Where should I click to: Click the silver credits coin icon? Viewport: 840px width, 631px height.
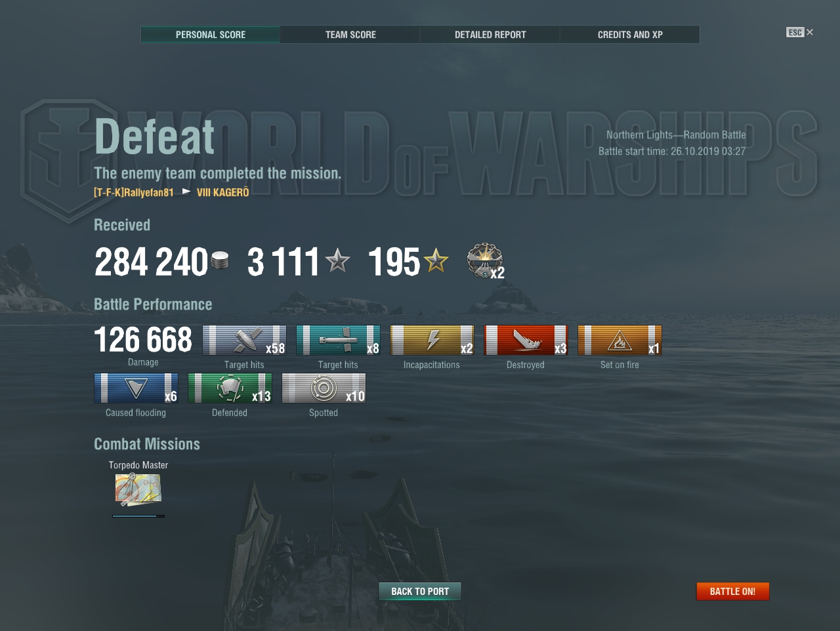click(x=220, y=261)
